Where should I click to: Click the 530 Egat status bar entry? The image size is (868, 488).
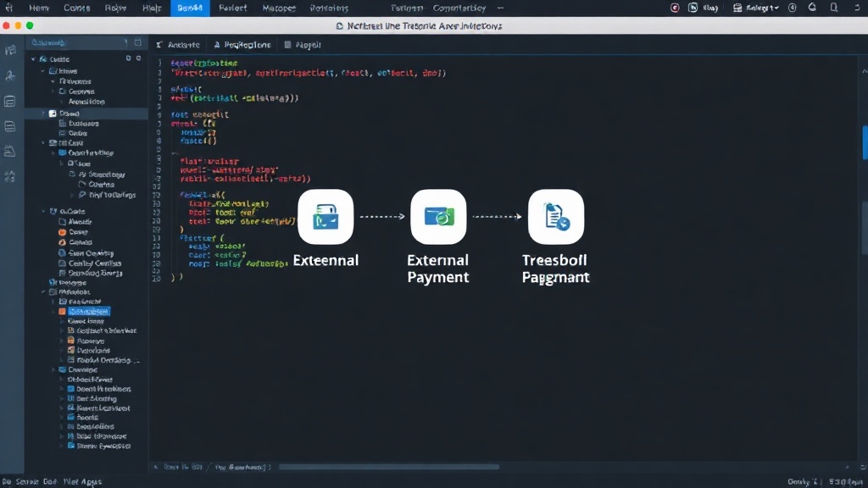click(845, 482)
